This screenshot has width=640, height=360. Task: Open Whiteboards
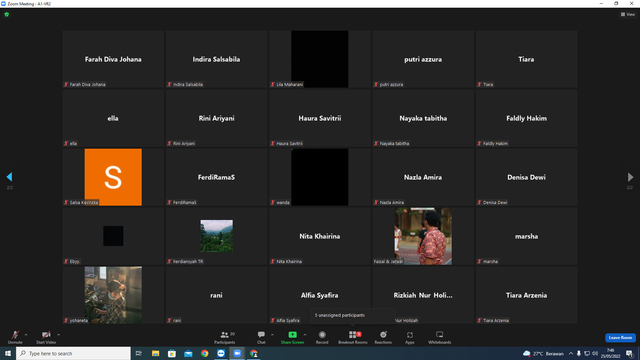click(440, 337)
